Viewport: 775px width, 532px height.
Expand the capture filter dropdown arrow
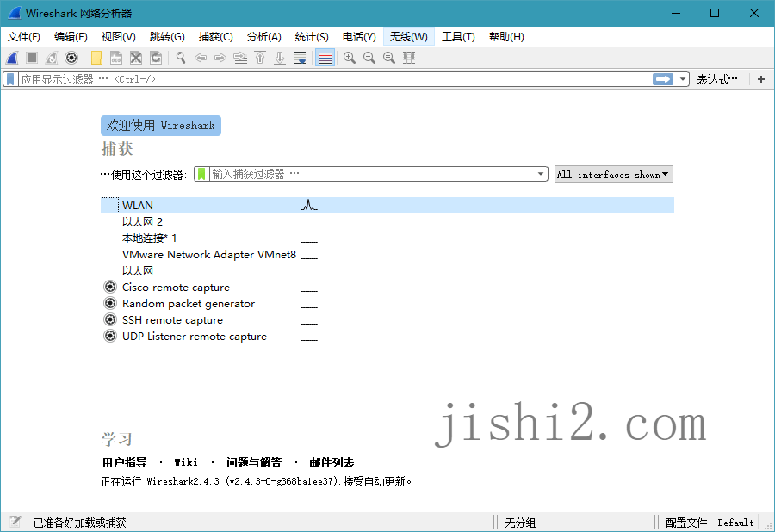(x=541, y=174)
